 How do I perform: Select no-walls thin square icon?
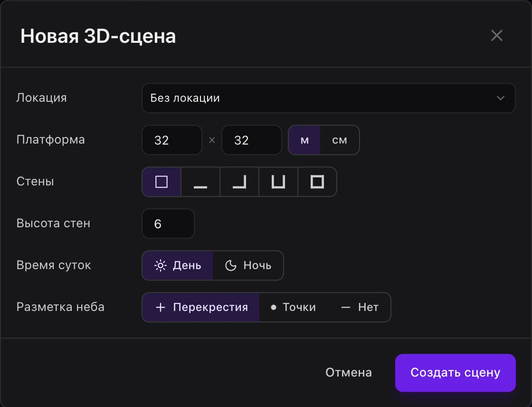[161, 182]
